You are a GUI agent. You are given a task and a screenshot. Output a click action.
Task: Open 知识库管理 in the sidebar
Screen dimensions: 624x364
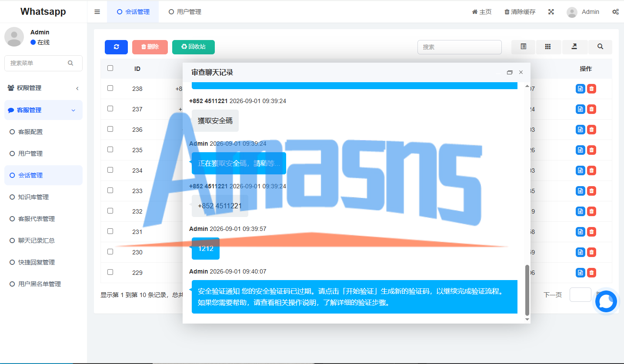43,197
